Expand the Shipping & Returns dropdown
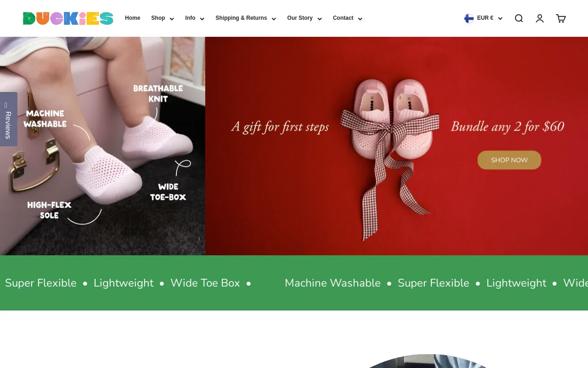The width and height of the screenshot is (588, 368). pos(246,18)
